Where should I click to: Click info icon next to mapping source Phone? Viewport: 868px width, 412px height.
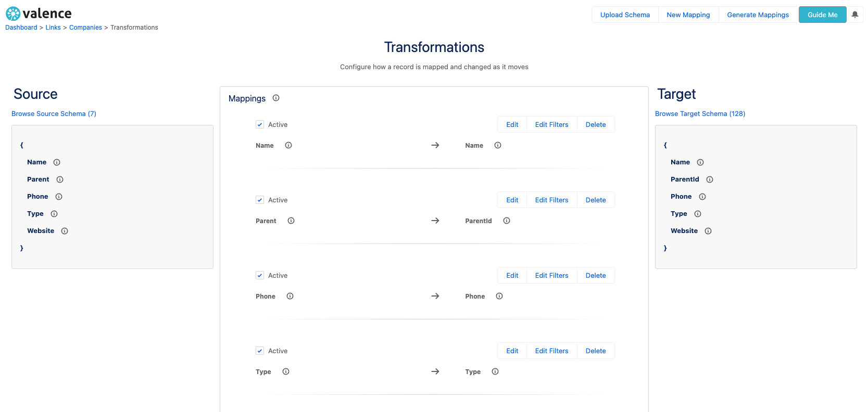[x=290, y=296]
